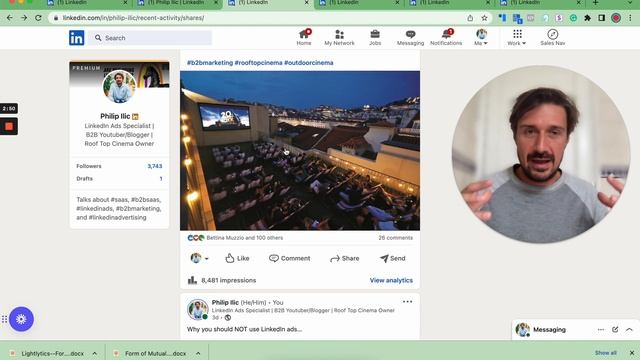
Task: Close the downloads bar
Action: pyautogui.click(x=631, y=353)
